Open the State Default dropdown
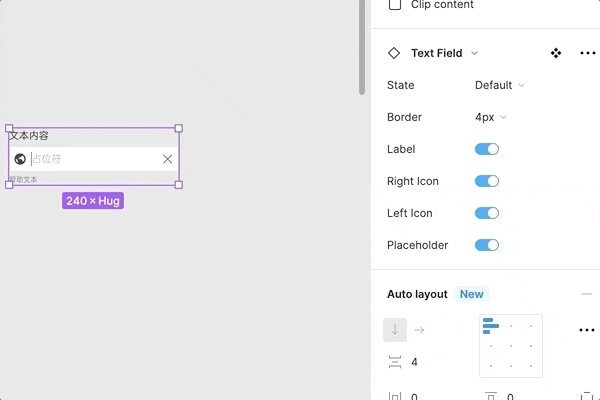The image size is (600, 400). pos(499,85)
